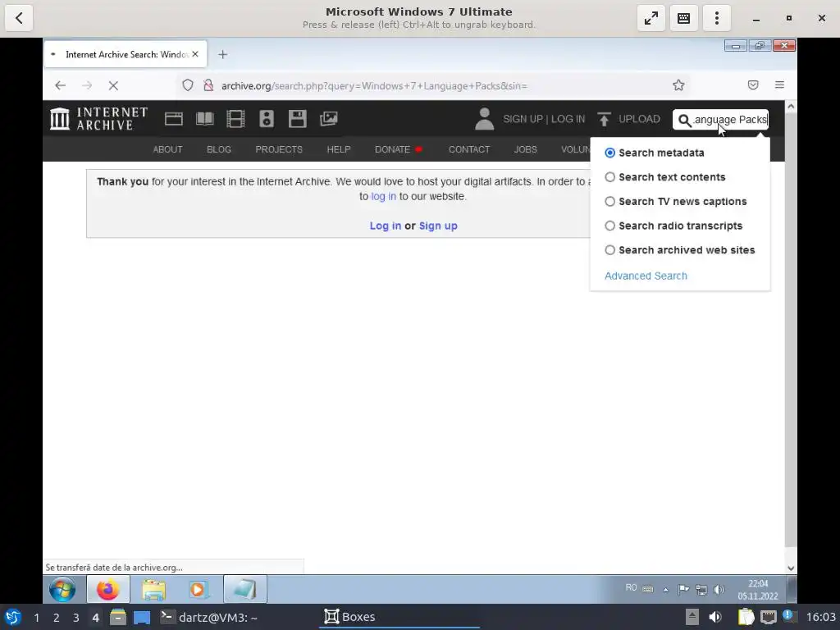Show hidden tray icons arrow
Image resolution: width=840 pixels, height=630 pixels.
[666, 590]
